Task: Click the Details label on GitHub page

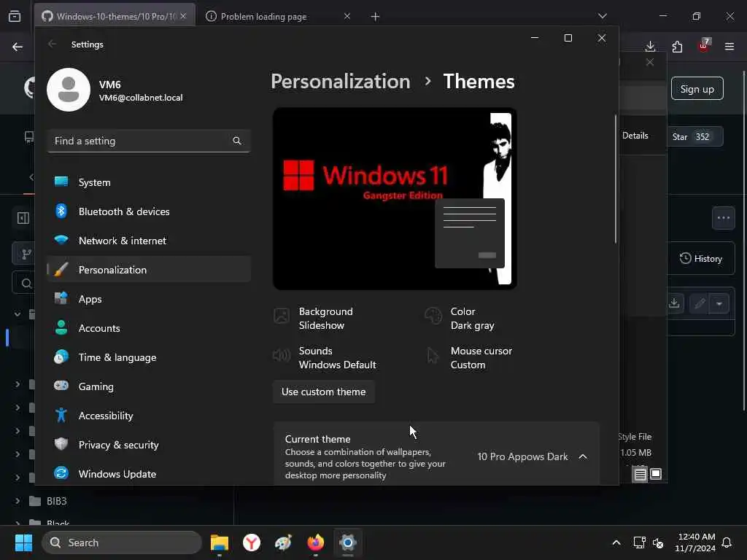Action: pos(635,136)
